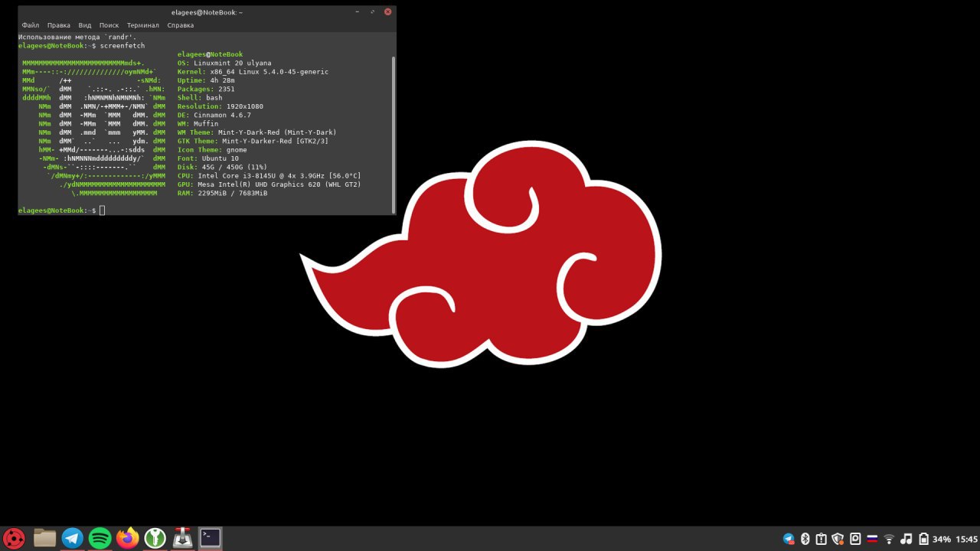Open the USB image writer panel icon

(182, 538)
